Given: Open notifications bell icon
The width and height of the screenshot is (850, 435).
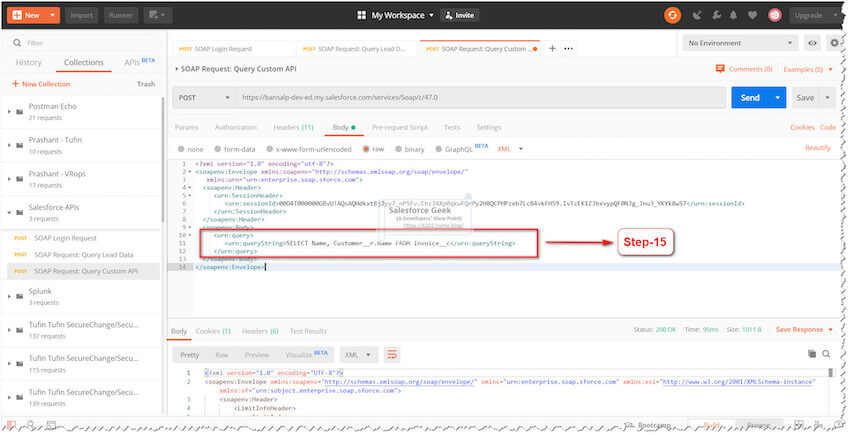Looking at the screenshot, I should [x=733, y=15].
